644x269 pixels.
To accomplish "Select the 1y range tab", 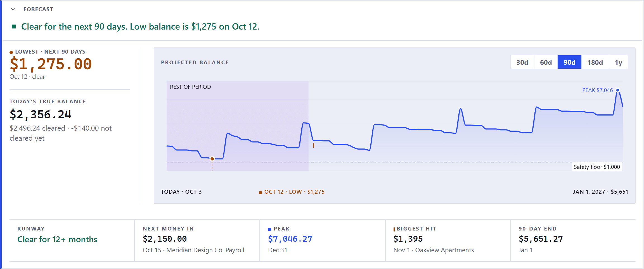I will (x=618, y=62).
